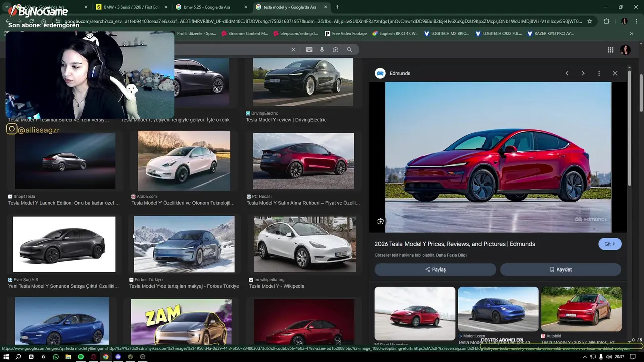Select the tesla model y Google tab
644x362 pixels.
[x=290, y=7]
